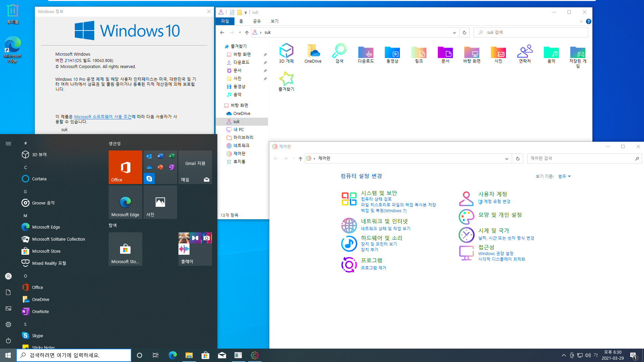Open the 사진 tile in Start menu
Screen dimensions: 644x362
(160, 202)
